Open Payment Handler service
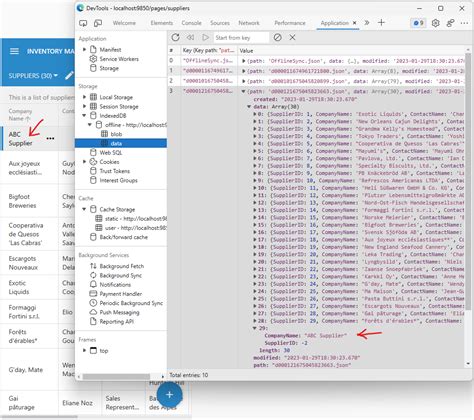 point(121,294)
